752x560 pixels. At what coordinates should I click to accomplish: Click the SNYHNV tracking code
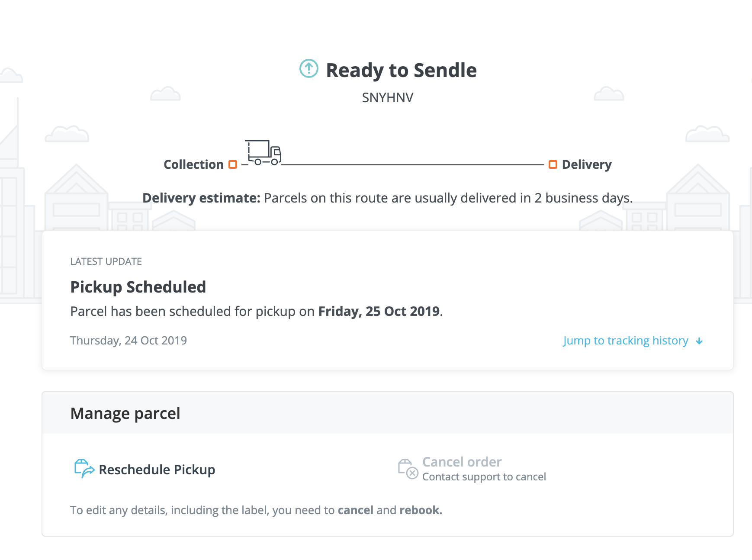pyautogui.click(x=388, y=97)
